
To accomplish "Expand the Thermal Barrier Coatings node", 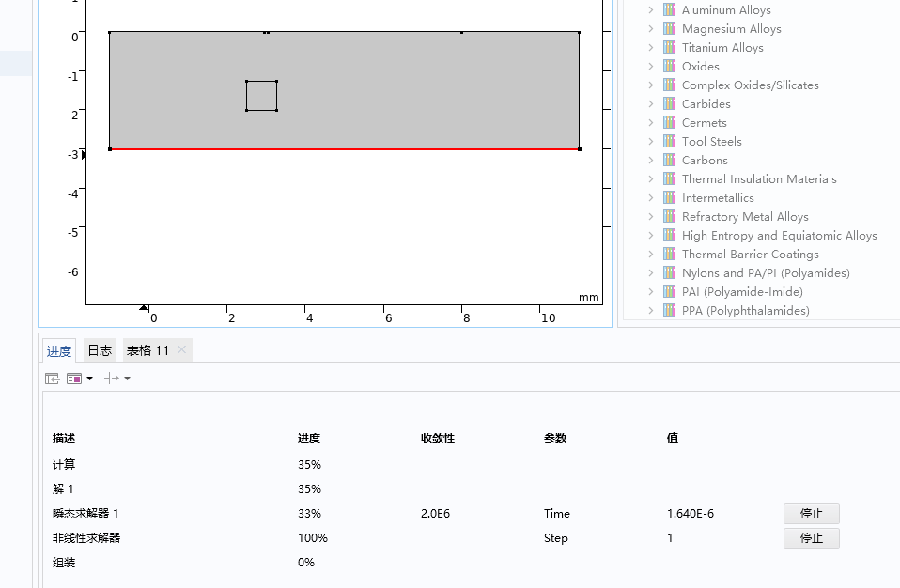I will pyautogui.click(x=651, y=255).
